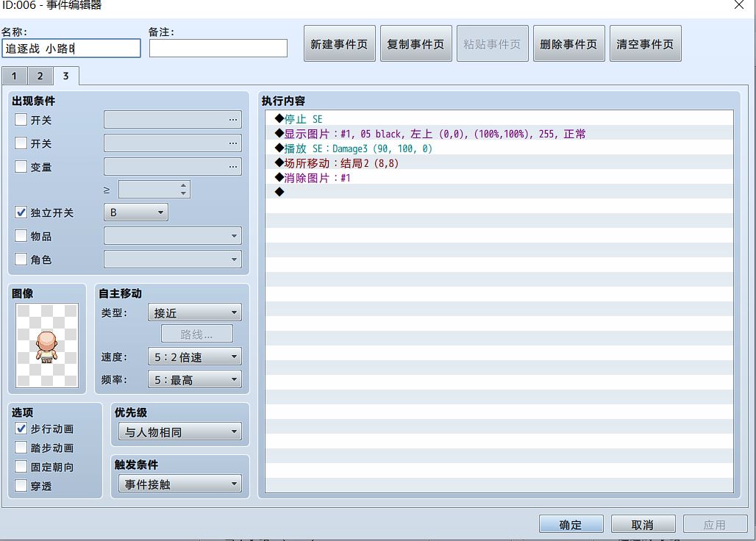Image resolution: width=756 pixels, height=541 pixels.
Task: Click the 复制事件页 button
Action: click(x=416, y=44)
